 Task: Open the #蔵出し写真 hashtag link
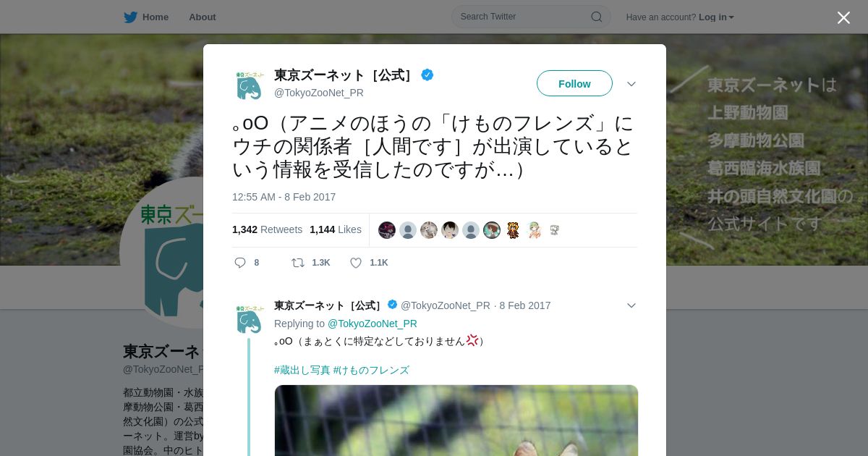click(x=302, y=370)
